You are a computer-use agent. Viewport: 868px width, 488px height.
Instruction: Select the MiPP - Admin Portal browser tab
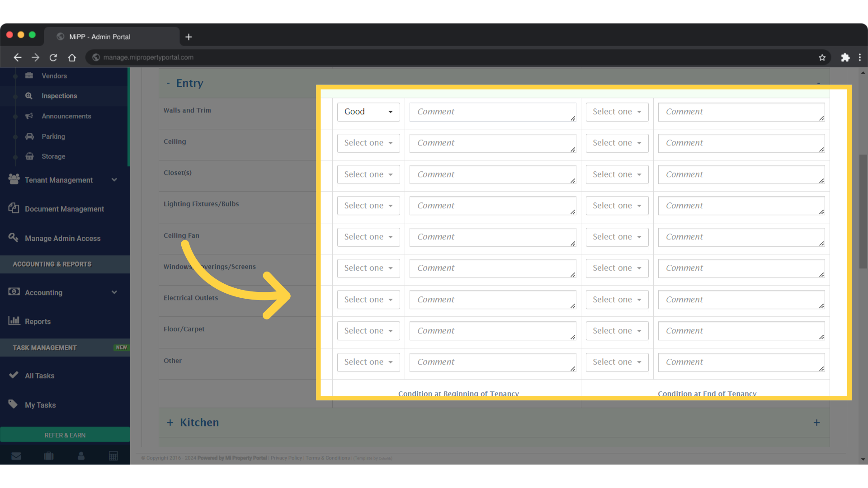point(99,37)
